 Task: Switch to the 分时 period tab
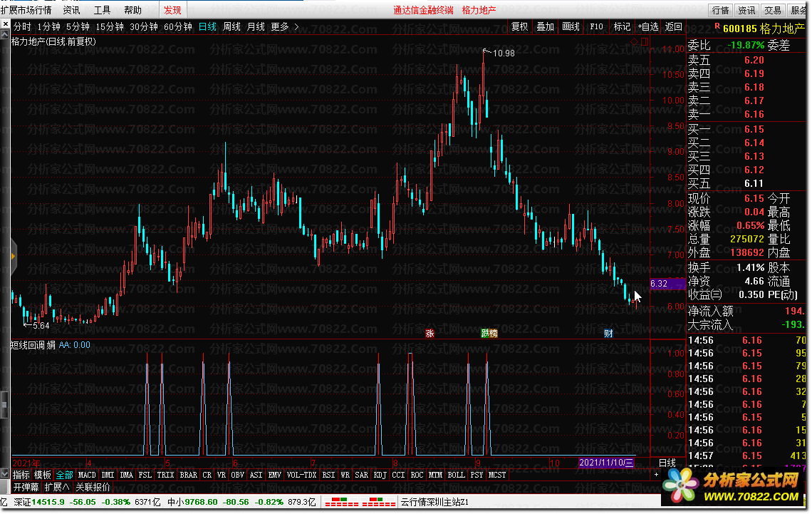click(22, 26)
